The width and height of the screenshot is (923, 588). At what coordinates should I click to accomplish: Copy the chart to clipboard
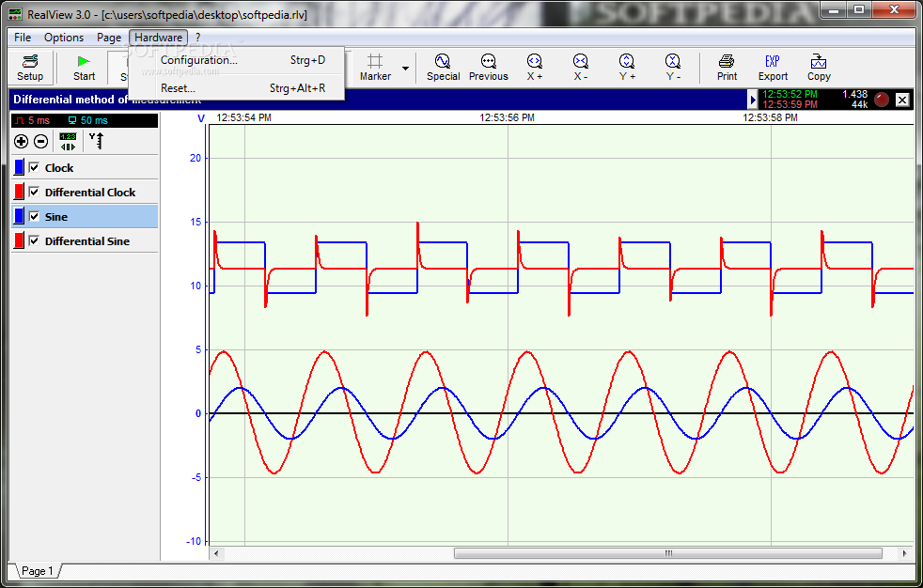819,68
